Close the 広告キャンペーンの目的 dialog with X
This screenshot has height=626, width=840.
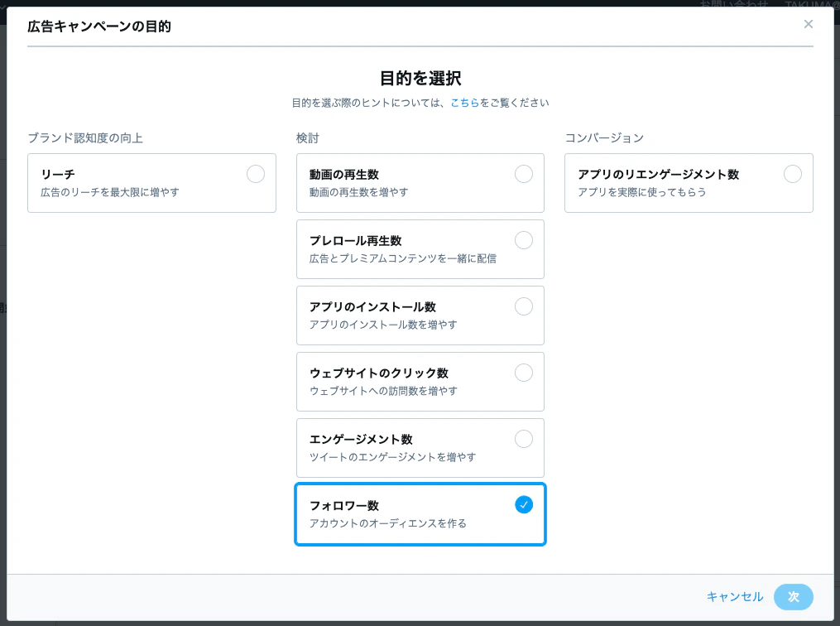pyautogui.click(x=808, y=25)
